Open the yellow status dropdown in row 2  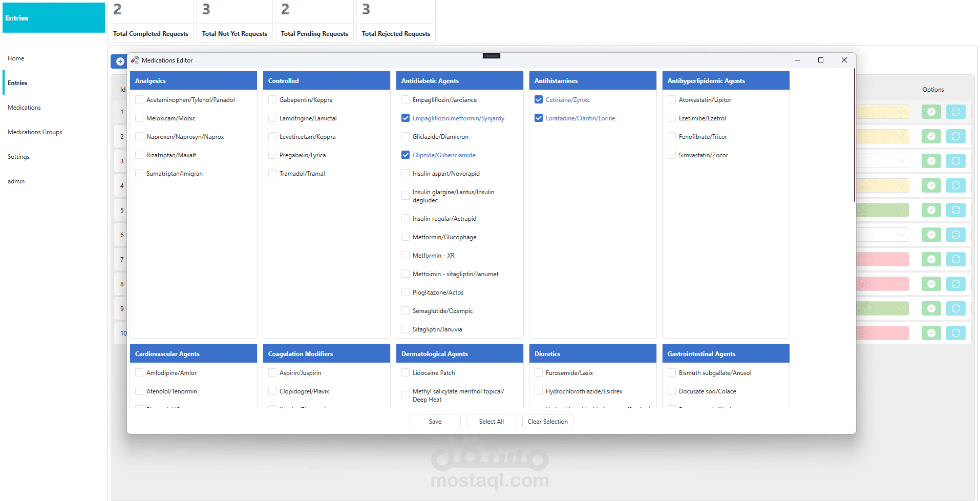[x=883, y=136]
